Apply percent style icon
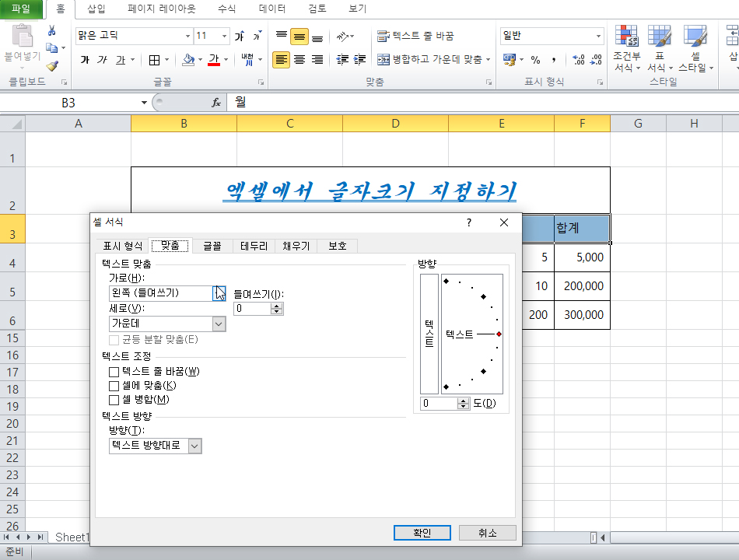 [535, 60]
